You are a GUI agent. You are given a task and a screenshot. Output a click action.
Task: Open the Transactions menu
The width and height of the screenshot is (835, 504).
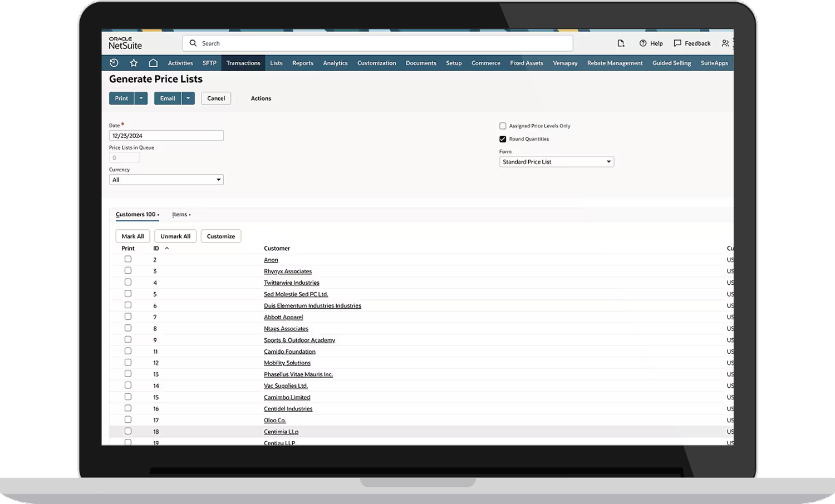pos(243,63)
